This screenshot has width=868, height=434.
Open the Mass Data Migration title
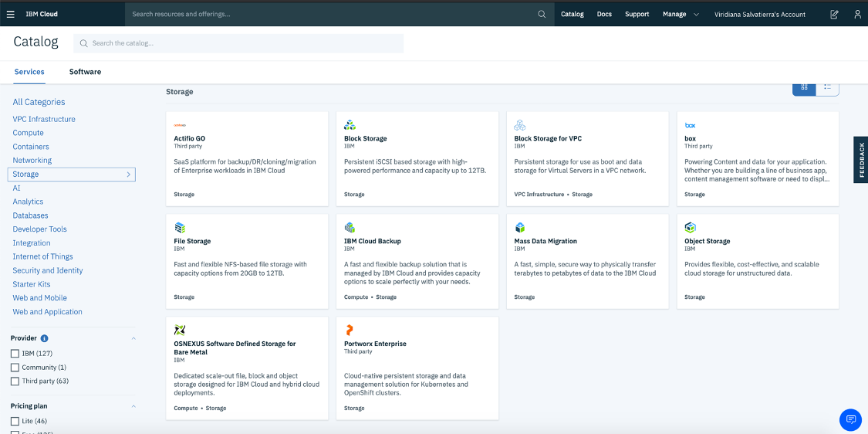click(x=545, y=241)
